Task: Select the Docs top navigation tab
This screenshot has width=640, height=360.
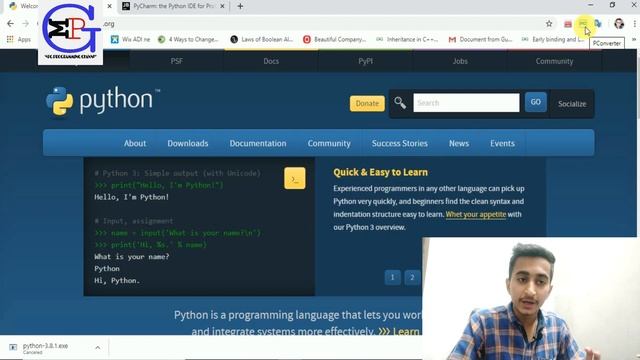Action: [x=271, y=61]
